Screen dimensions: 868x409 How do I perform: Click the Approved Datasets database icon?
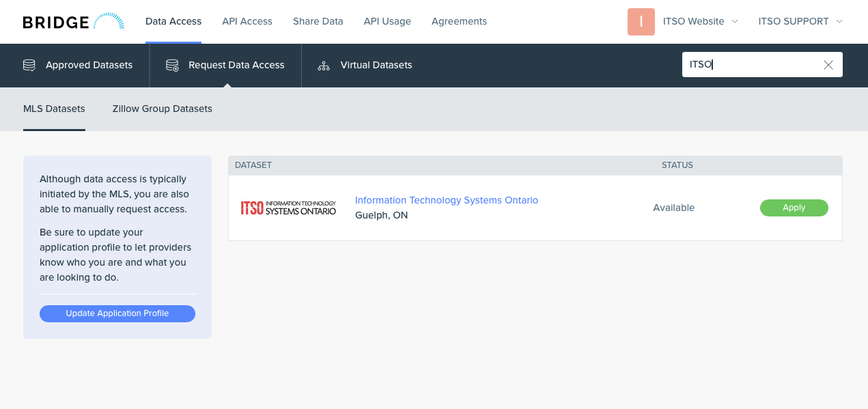pos(29,65)
